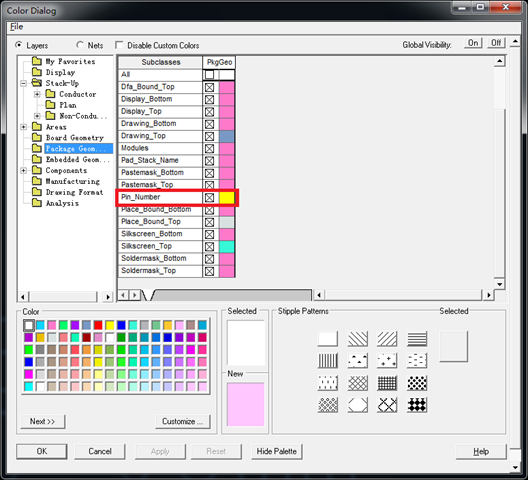Open the File menu
The image size is (528, 480).
(x=16, y=27)
